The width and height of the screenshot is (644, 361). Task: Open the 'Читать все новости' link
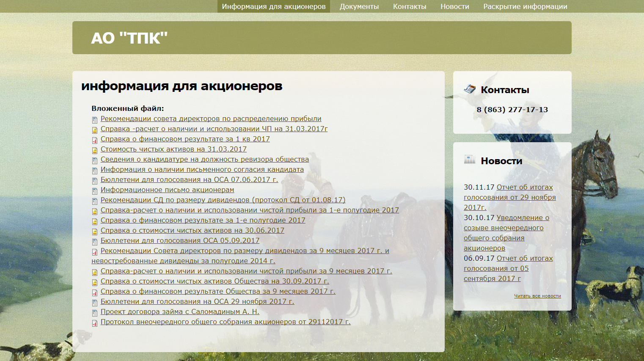(537, 296)
